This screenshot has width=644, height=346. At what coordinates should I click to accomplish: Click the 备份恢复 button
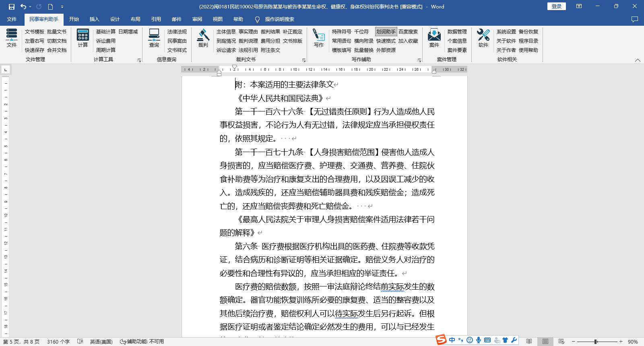pos(528,31)
